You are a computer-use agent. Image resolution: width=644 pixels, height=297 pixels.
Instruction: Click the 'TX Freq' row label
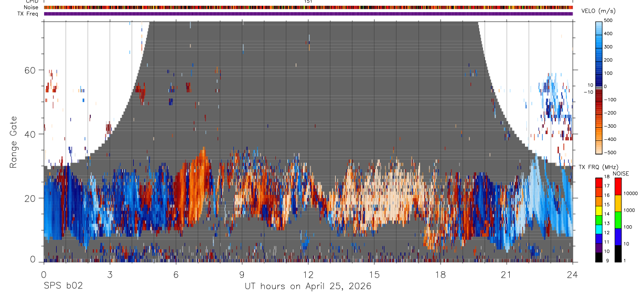29,14
